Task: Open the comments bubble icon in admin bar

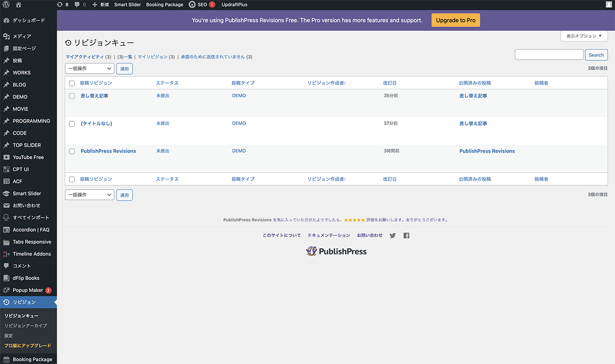Action: point(79,5)
